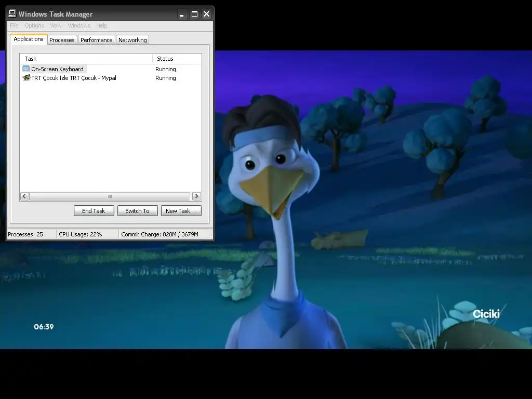This screenshot has width=532, height=399.
Task: Sort by the Status column header
Action: 177,59
